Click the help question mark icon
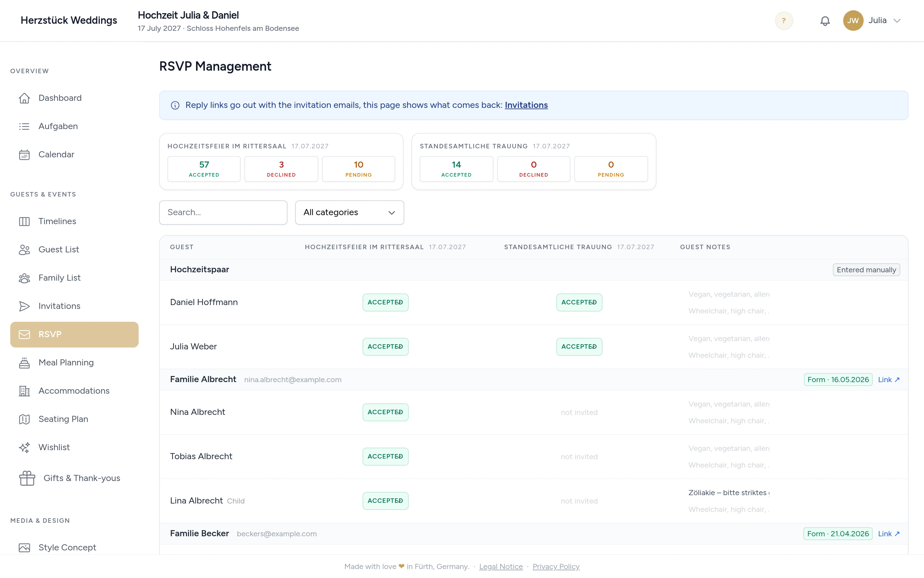This screenshot has height=578, width=924. pos(784,21)
